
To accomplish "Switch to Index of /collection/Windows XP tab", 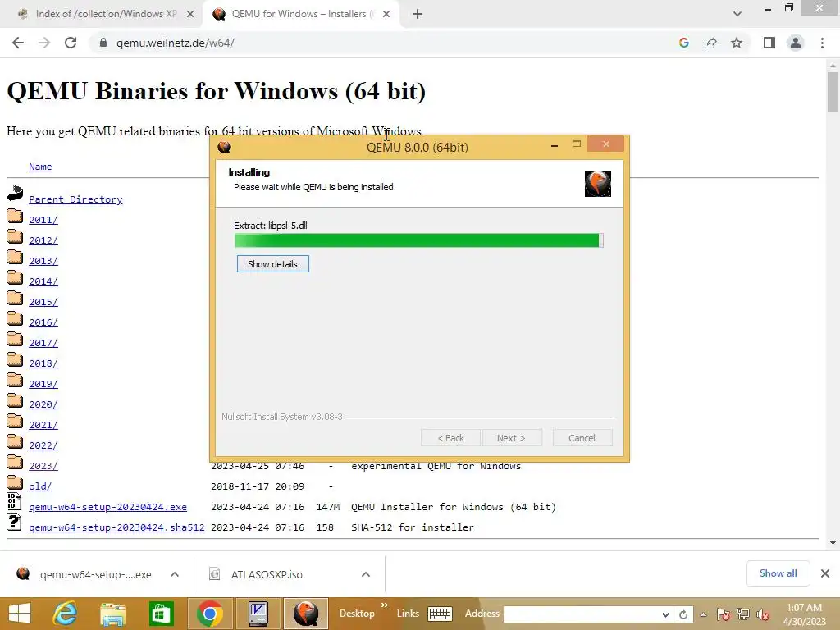I will pyautogui.click(x=106, y=14).
